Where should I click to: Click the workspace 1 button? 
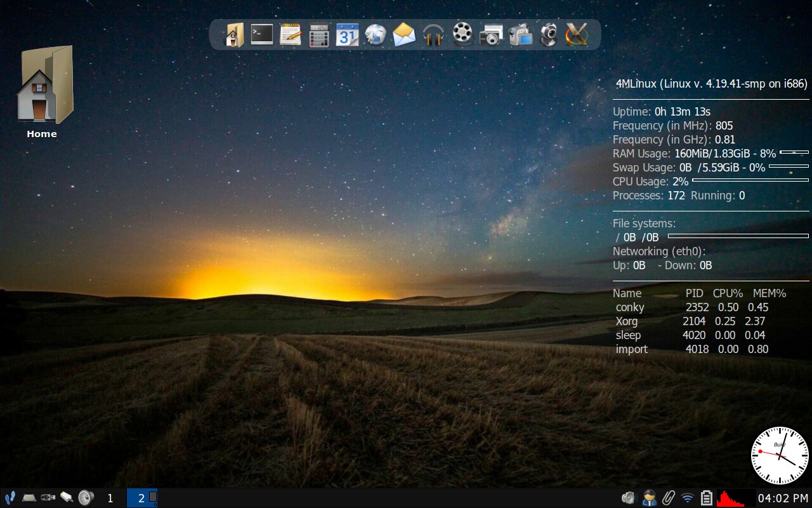point(110,498)
